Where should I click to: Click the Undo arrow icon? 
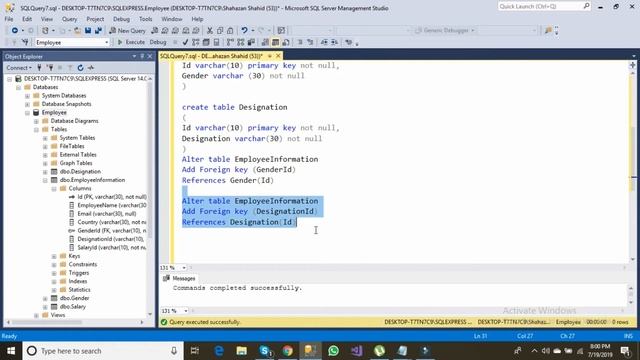pos(244,31)
